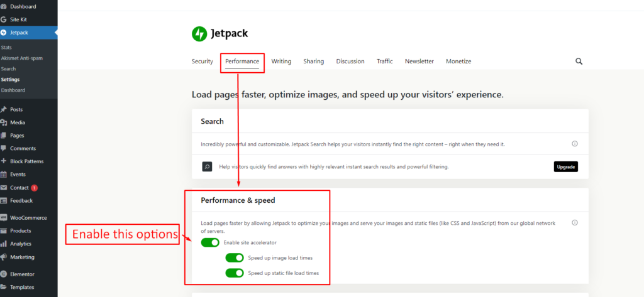Open the Traffic tab
The height and width of the screenshot is (297, 644).
pos(385,61)
